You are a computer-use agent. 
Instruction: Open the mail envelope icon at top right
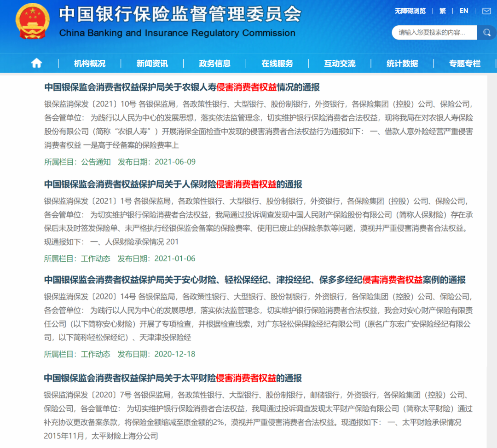486,11
